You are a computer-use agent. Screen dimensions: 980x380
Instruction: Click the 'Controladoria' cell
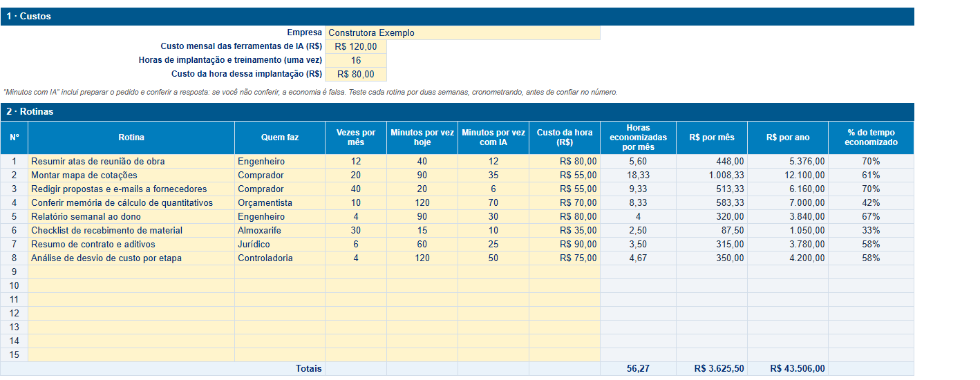point(280,258)
